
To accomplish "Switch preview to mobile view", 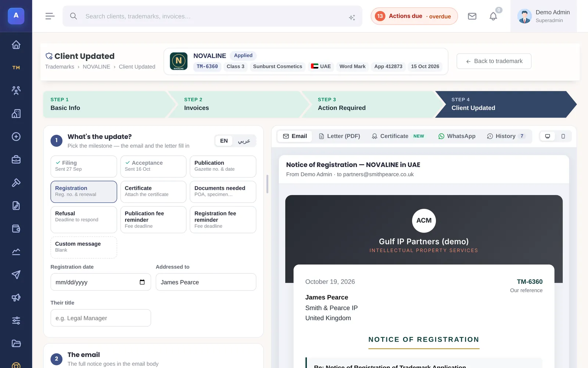I will [563, 136].
